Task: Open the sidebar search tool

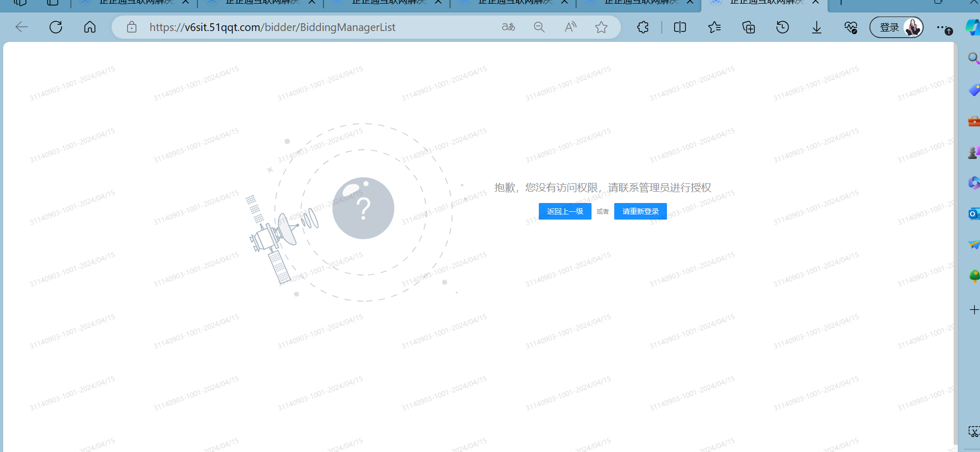Action: pos(974,58)
